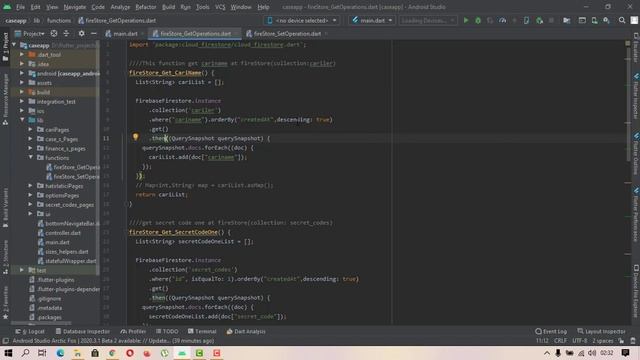Expand the cariPages folder

coord(31,129)
